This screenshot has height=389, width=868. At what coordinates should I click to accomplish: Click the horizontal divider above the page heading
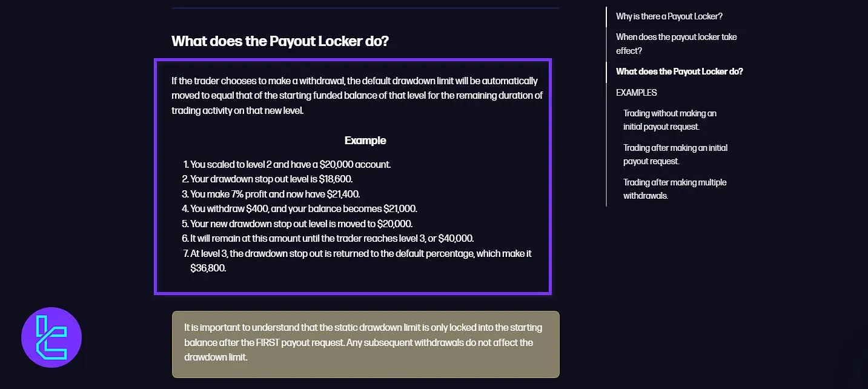[x=366, y=8]
